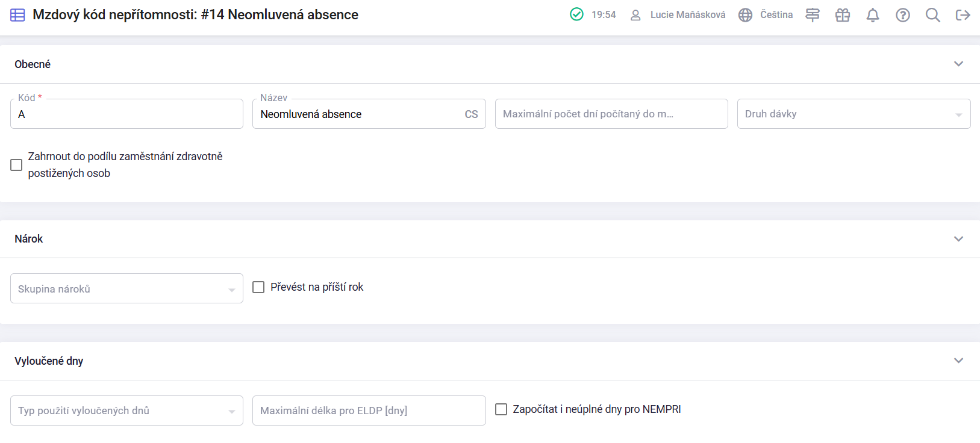Click the Vyloučené dny section header

pos(490,361)
